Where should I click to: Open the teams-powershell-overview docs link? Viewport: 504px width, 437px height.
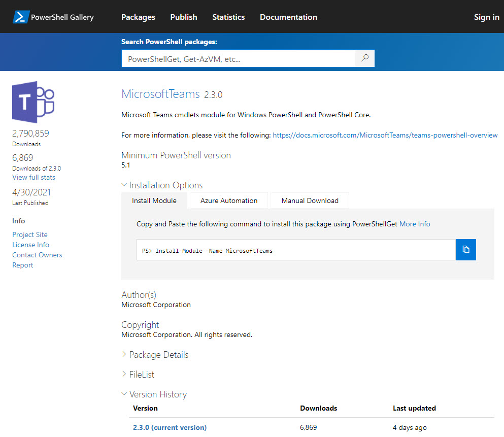pos(385,136)
